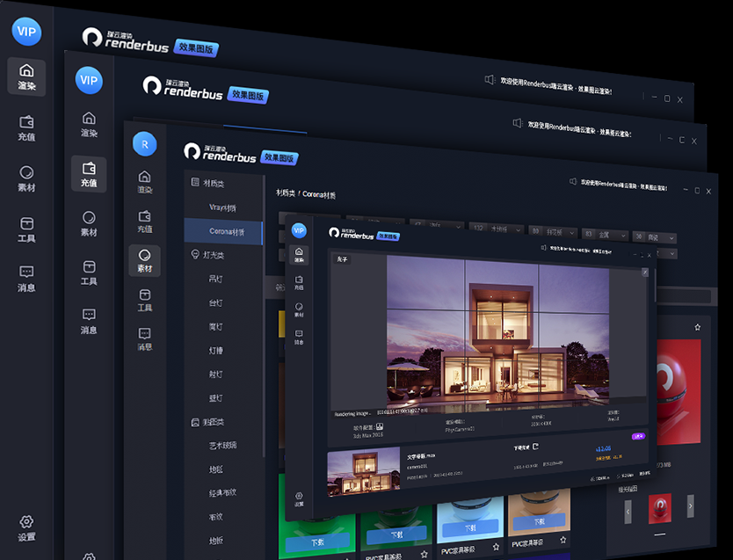Open 素材 in the second window sidebar
The height and width of the screenshot is (560, 733).
[x=89, y=223]
